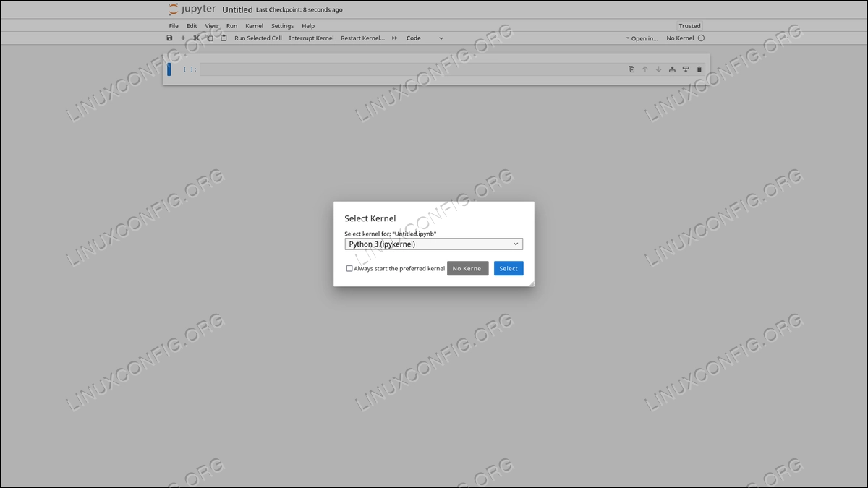Copy the cell from the main toolbar
This screenshot has width=868, height=488.
coord(210,38)
